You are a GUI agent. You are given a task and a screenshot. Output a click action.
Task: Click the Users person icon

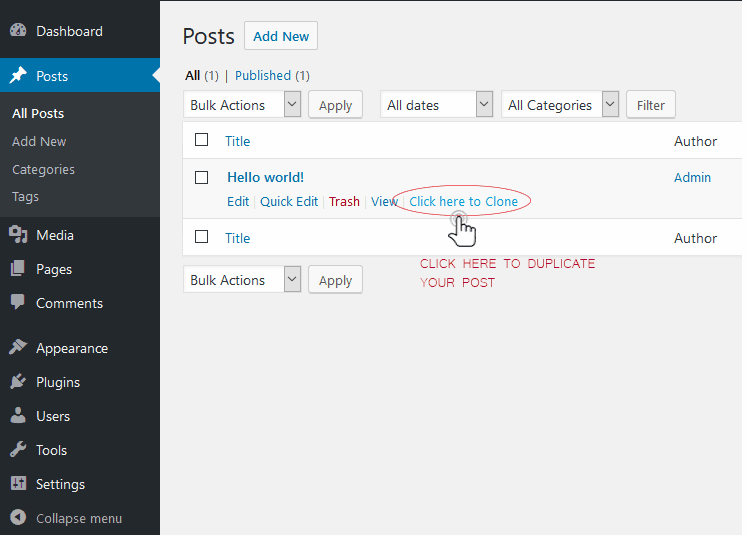[18, 415]
